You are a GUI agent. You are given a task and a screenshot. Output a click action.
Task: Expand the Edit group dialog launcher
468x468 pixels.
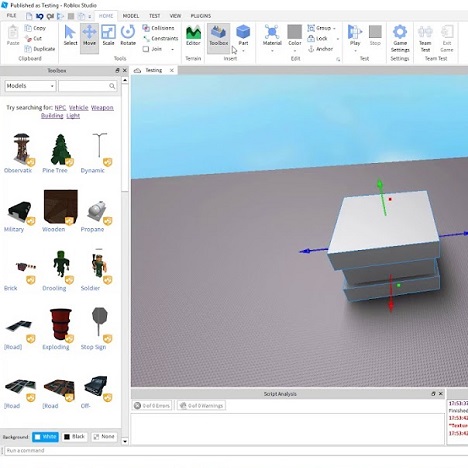(x=338, y=59)
